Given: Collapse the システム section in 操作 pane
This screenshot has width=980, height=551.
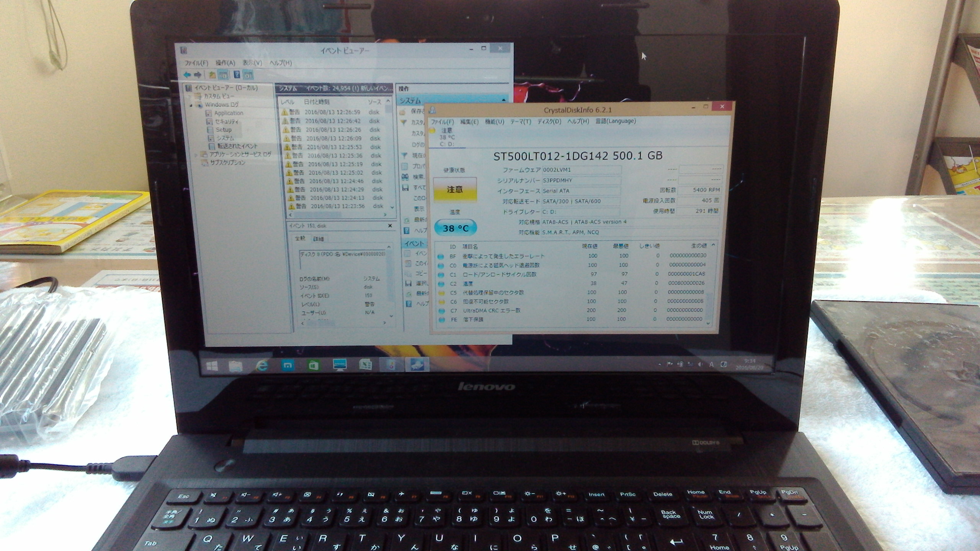Looking at the screenshot, I should [504, 100].
